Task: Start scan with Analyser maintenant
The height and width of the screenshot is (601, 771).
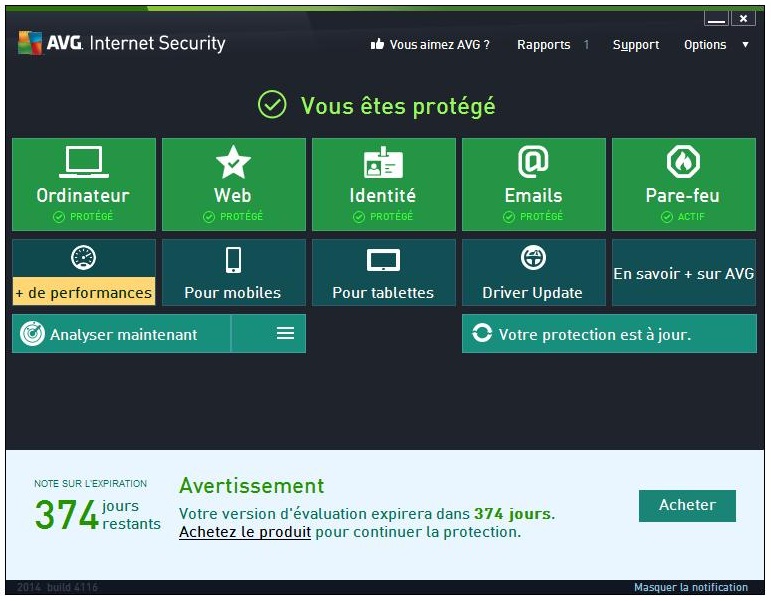Action: [121, 334]
